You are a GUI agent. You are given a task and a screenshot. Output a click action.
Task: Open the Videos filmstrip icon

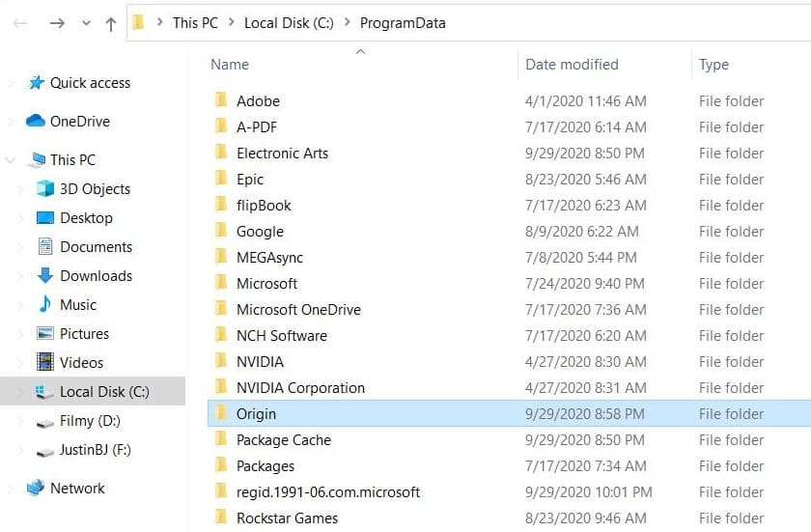pyautogui.click(x=45, y=362)
